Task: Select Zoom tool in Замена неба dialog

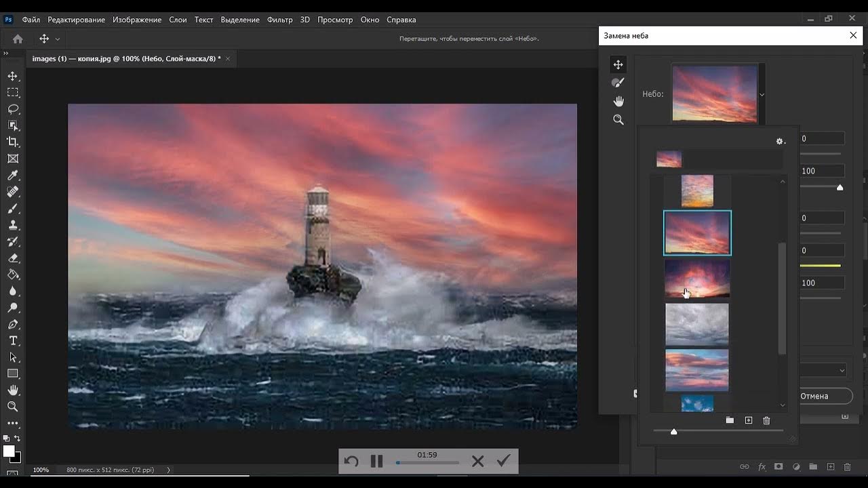Action: coord(618,119)
